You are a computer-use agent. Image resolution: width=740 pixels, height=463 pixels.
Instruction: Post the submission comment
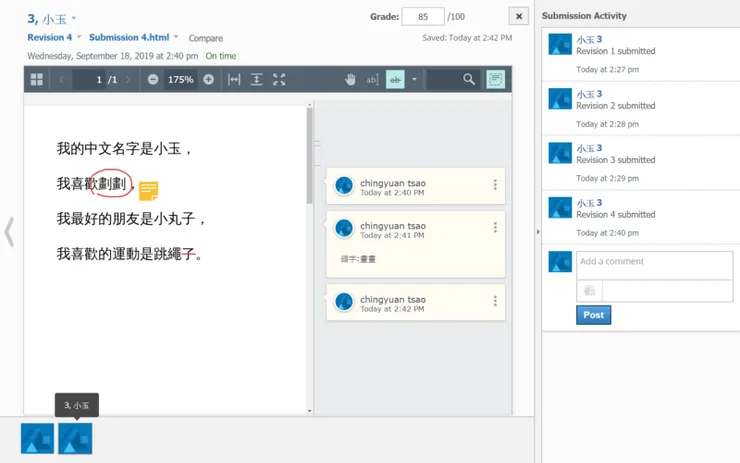[x=593, y=315]
